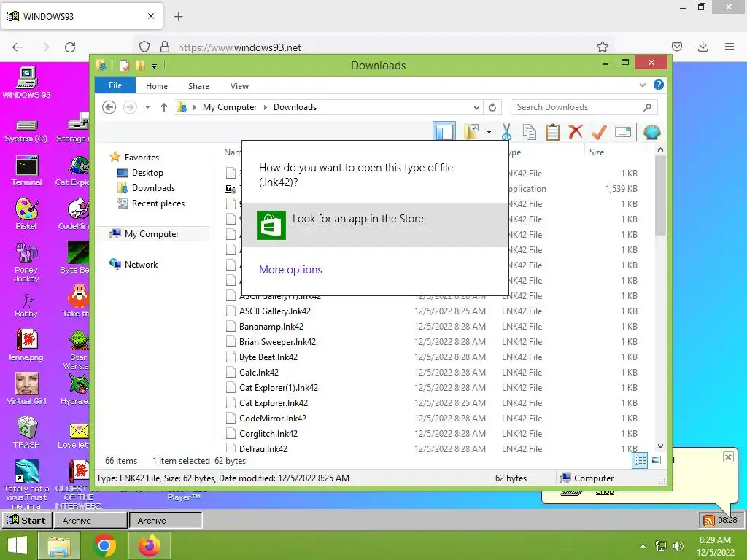
Task: Open a new browser tab
Action: tap(178, 17)
